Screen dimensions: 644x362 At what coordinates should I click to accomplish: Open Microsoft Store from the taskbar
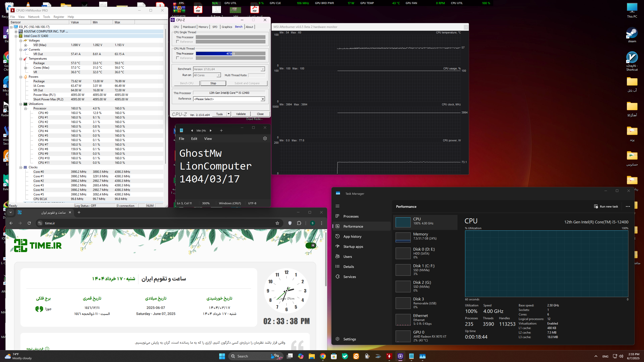click(334, 356)
